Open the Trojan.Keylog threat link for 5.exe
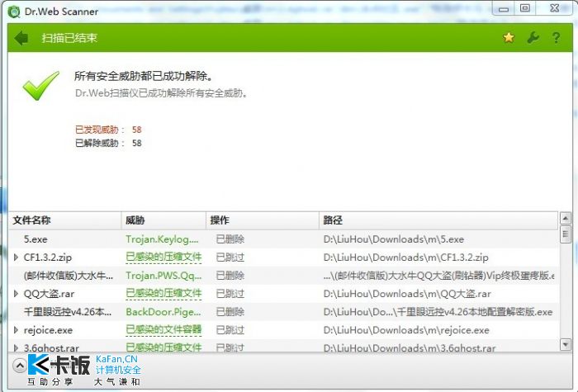This screenshot has width=578, height=392. [162, 239]
